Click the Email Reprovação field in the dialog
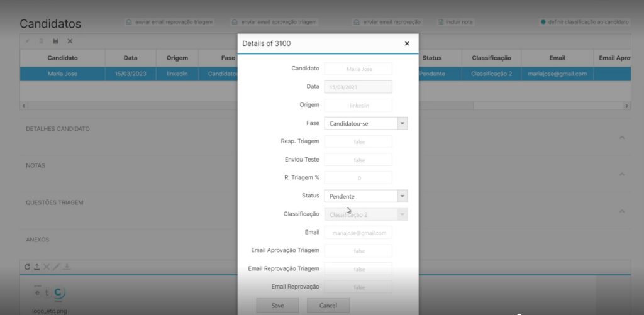 358,287
